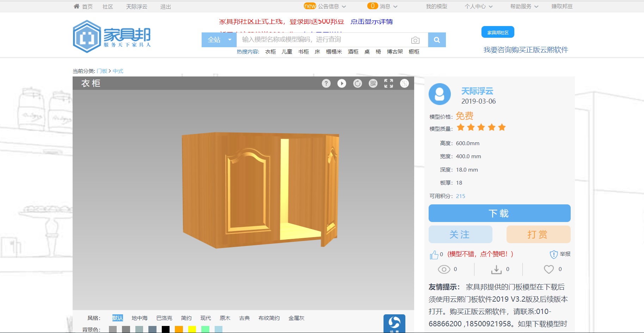
Task: Expand the 个人中心 dropdown menu
Action: [x=478, y=6]
